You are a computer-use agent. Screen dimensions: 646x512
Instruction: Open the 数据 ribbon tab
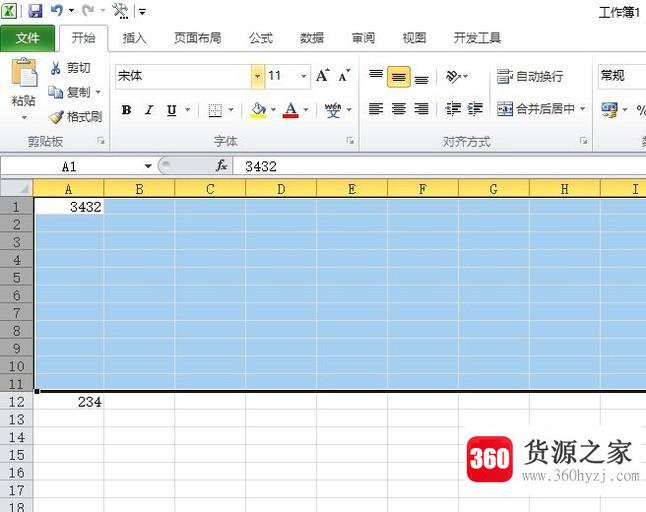(312, 38)
